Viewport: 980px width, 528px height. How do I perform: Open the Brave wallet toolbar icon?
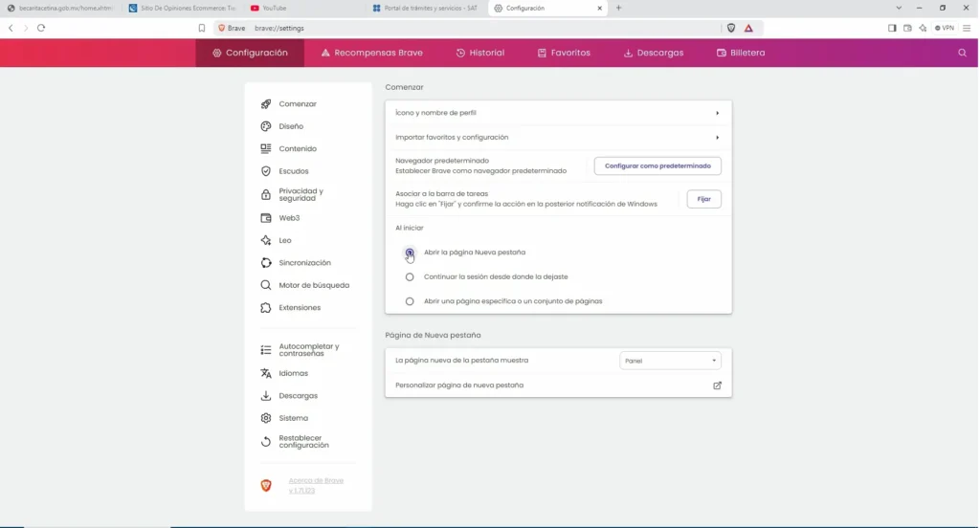click(907, 28)
